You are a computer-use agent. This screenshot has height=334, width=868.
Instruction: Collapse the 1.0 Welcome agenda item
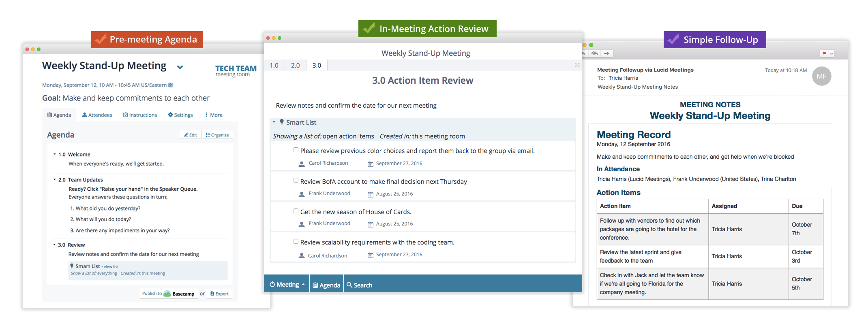[x=55, y=154]
